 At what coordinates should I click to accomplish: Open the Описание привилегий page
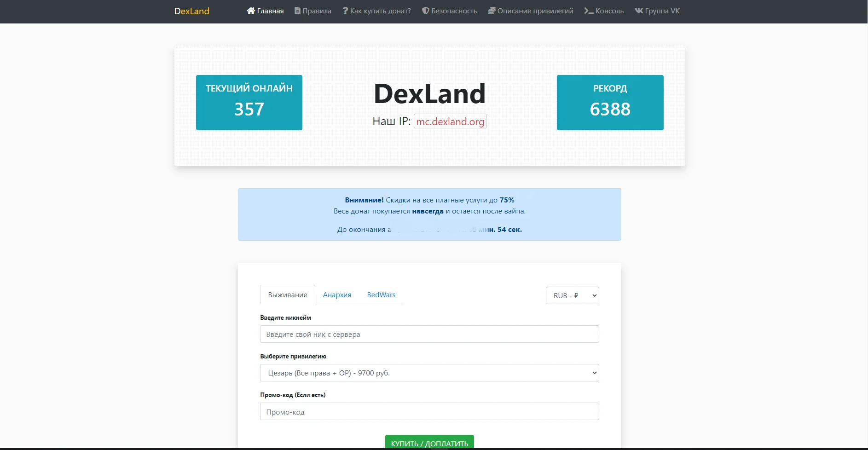(x=531, y=11)
